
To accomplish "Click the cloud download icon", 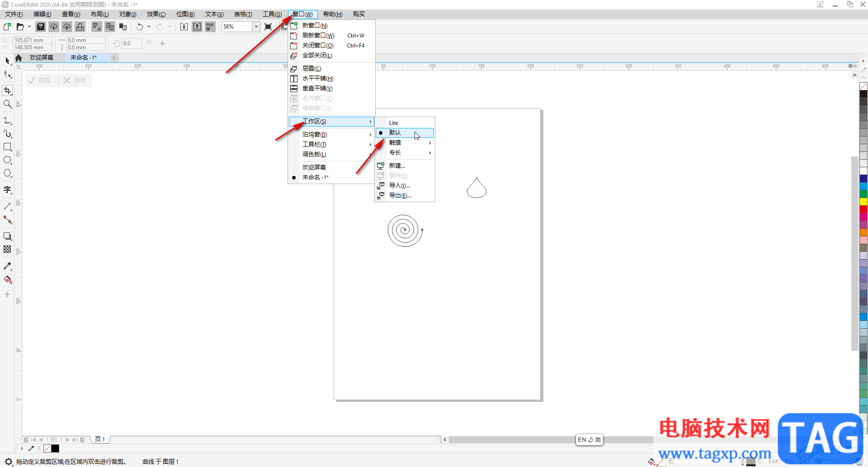I will click(54, 27).
